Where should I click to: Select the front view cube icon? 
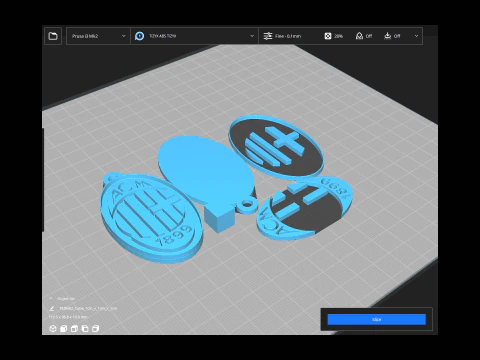point(63,329)
